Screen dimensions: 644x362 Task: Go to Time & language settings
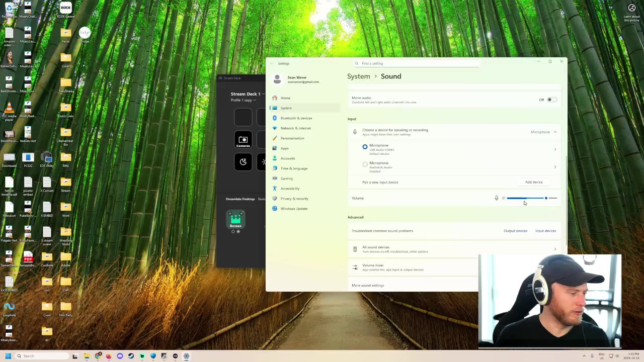[x=305, y=168]
